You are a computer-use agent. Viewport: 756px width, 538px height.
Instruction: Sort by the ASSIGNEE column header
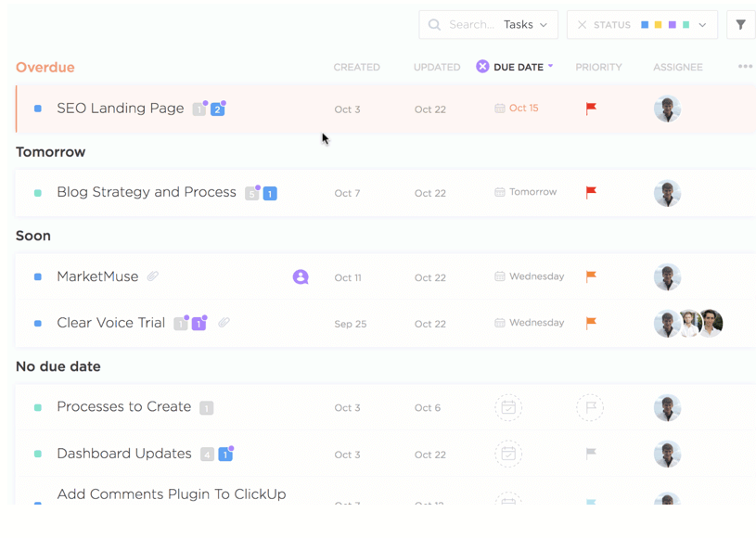pyautogui.click(x=678, y=67)
